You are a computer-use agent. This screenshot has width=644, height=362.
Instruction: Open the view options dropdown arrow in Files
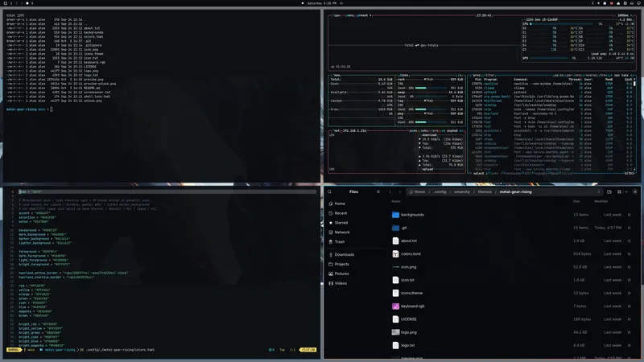point(626,191)
